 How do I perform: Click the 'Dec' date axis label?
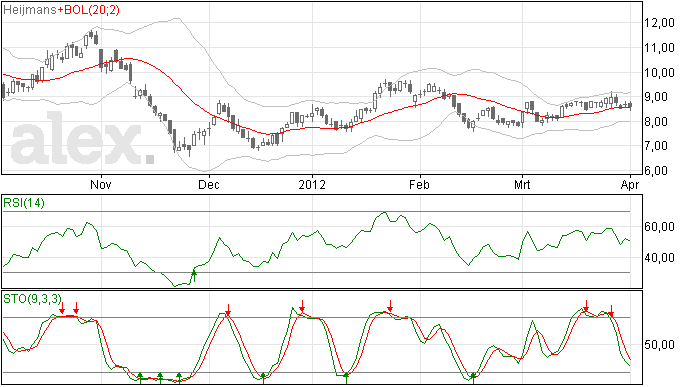pyautogui.click(x=209, y=184)
